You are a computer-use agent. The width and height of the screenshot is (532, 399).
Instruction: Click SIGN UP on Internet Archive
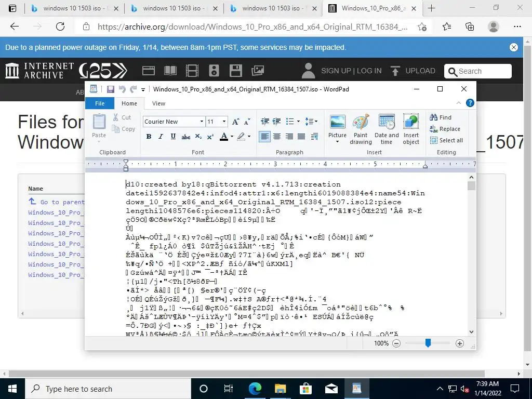336,71
